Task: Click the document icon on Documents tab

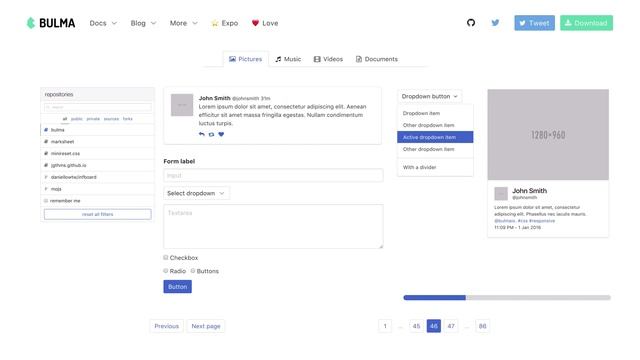Action: pos(359,59)
